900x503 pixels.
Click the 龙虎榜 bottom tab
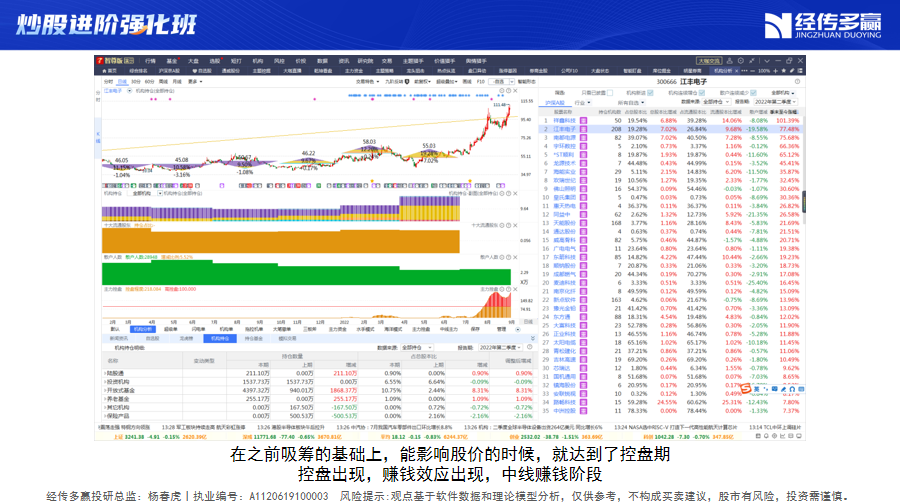tap(186, 339)
